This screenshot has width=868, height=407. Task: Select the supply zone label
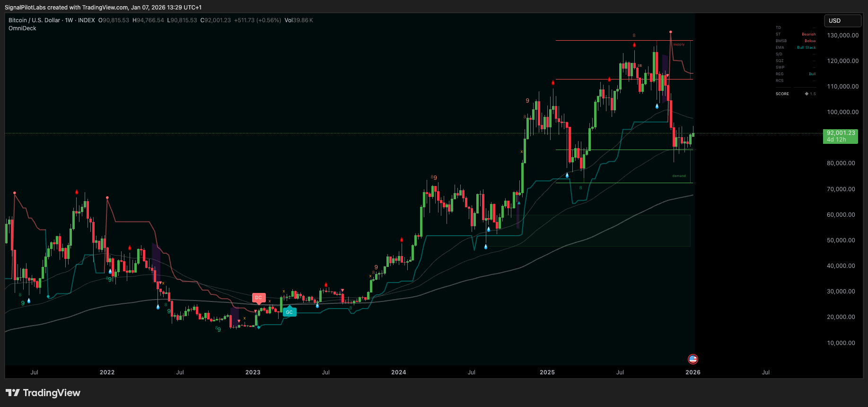tap(679, 44)
